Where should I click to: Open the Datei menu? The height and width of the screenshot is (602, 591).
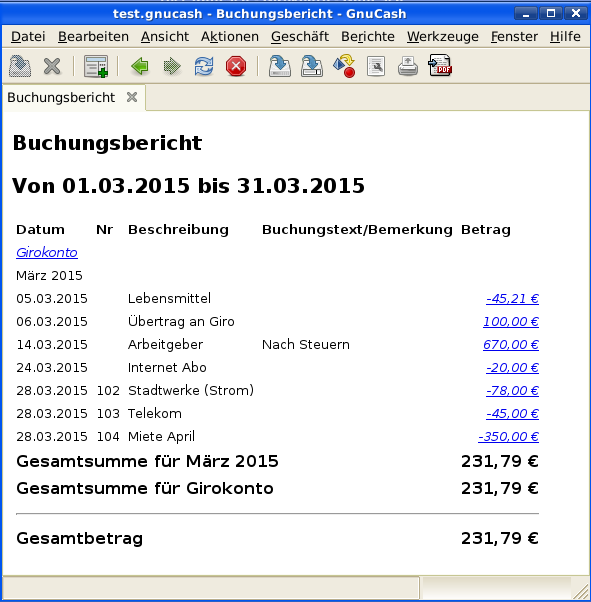coord(28,36)
